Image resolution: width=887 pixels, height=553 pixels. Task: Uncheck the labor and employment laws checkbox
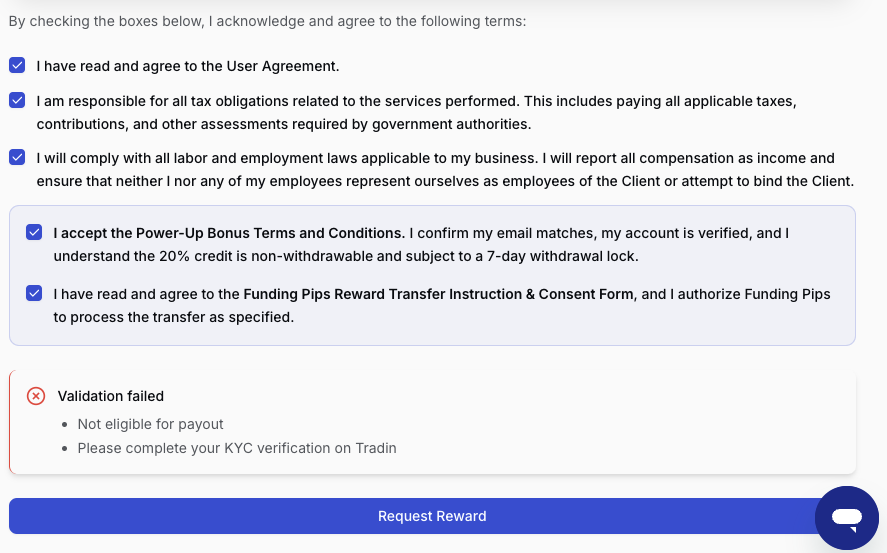coord(17,158)
